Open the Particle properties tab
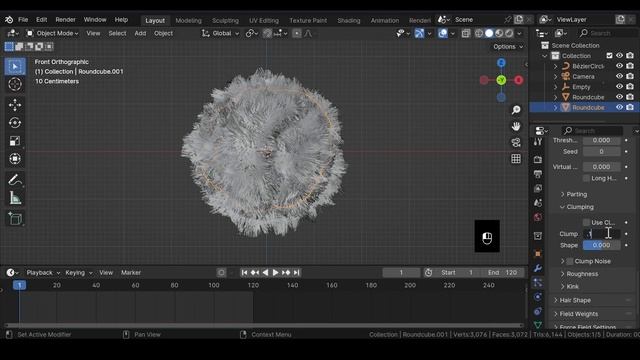640x360 pixels. pyautogui.click(x=538, y=282)
